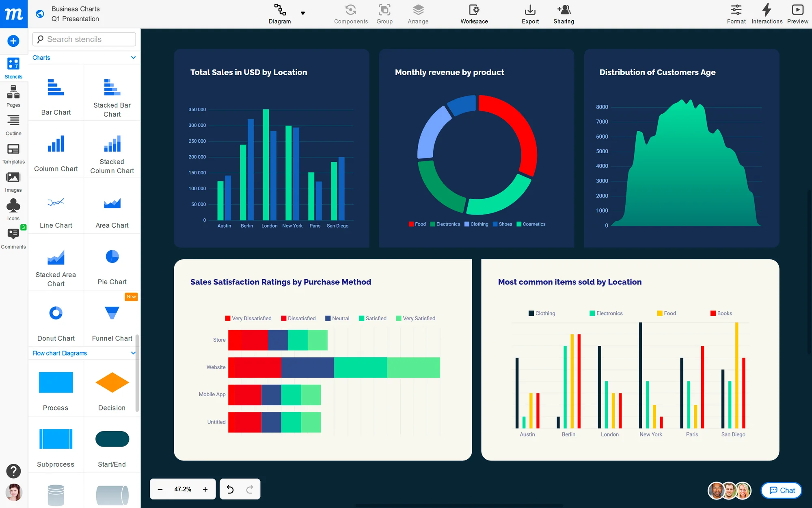The width and height of the screenshot is (812, 508).
Task: Open the Diagram dropdown arrow
Action: (x=302, y=13)
